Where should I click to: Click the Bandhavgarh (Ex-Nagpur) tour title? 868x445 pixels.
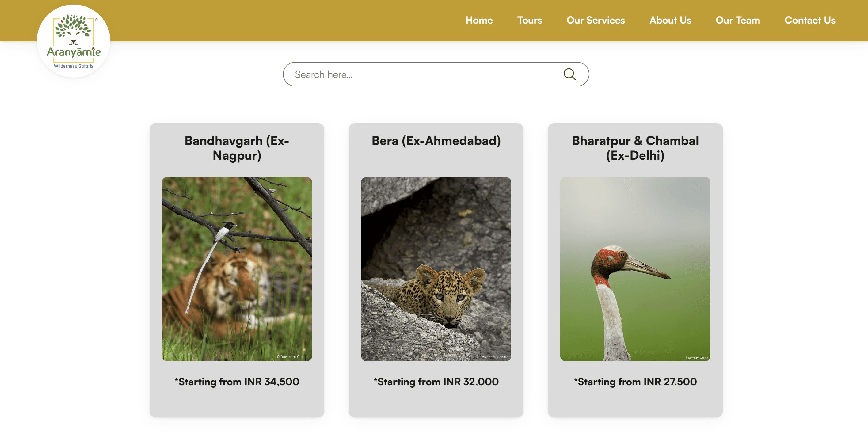click(x=237, y=148)
